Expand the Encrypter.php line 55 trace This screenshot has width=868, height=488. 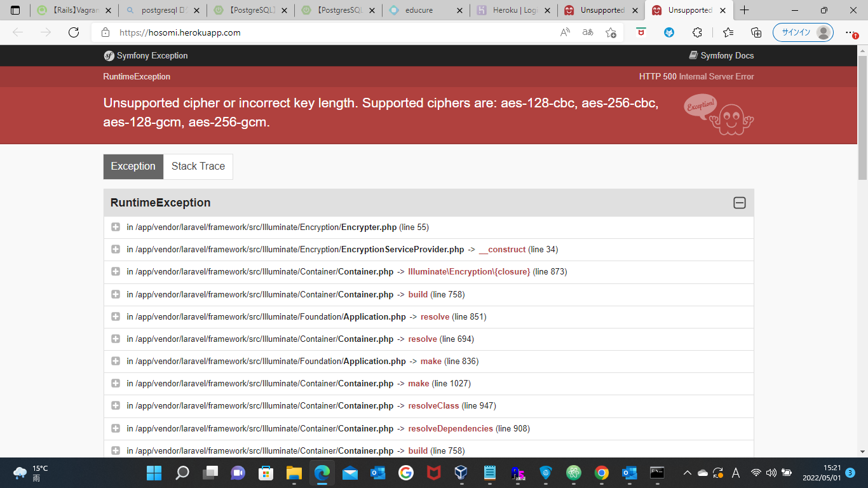point(116,227)
